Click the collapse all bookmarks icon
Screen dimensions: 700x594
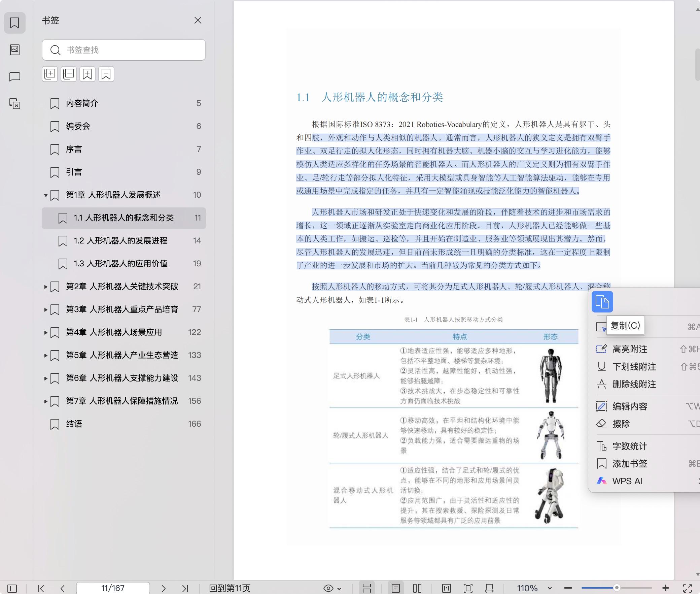click(x=68, y=74)
